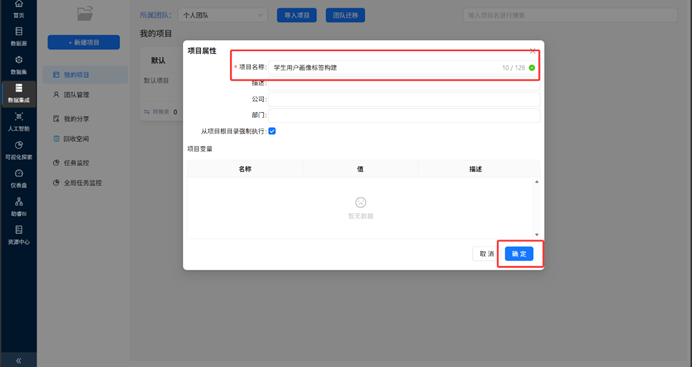The height and width of the screenshot is (367, 692).
Task: Click the 公司 input field
Action: 404,99
